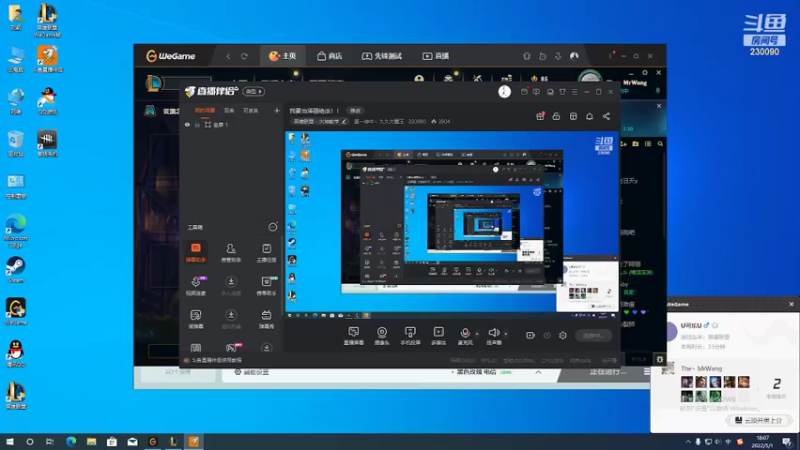Go back in WeGame navigation
The width and height of the screenshot is (800, 450).
coord(228,56)
